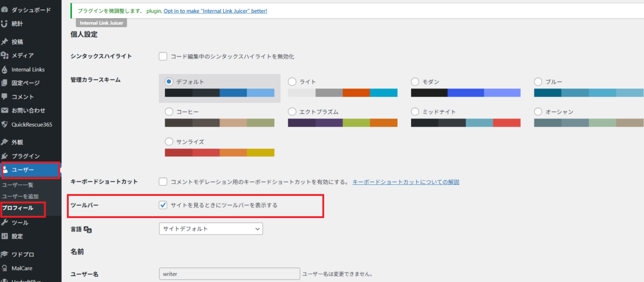Screen dimensions: 644x282
Task: Tick the keyboard shortcuts comment moderation checkbox
Action: [163, 182]
